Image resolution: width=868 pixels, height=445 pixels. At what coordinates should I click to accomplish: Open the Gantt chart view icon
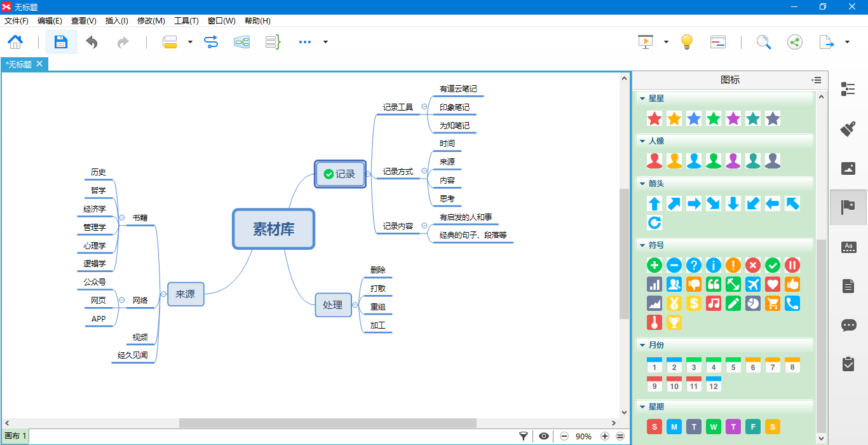(719, 42)
